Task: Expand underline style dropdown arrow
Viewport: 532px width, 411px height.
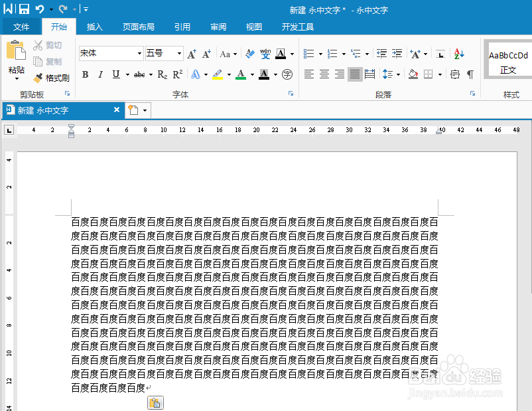Action: [127, 75]
